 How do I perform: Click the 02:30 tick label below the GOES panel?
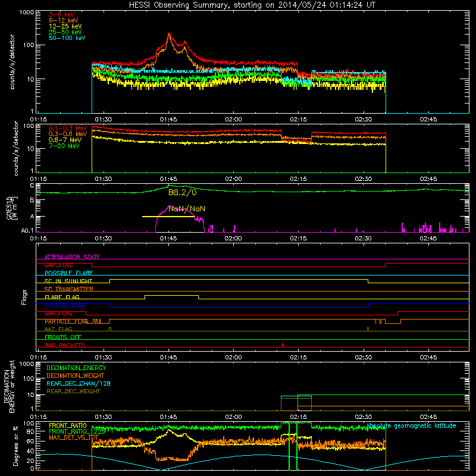[364, 239]
